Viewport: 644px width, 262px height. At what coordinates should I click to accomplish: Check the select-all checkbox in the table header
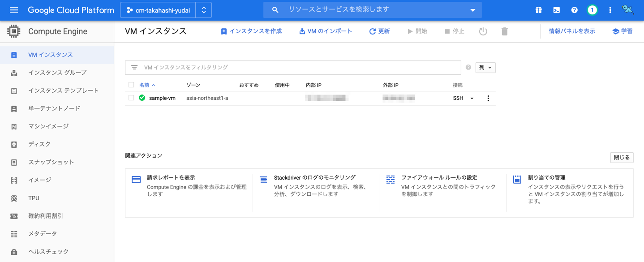tap(131, 85)
